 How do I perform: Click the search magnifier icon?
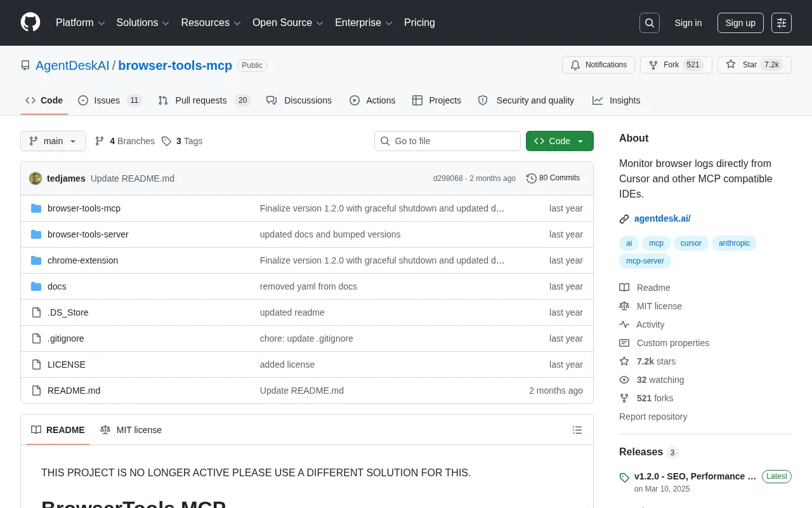[650, 23]
